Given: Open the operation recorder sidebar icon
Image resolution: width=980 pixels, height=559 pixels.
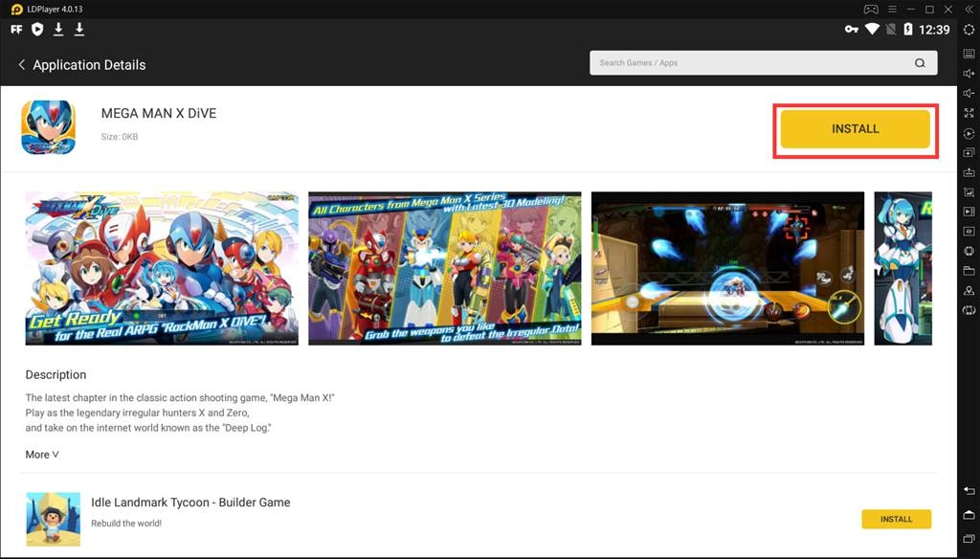Looking at the screenshot, I should tap(969, 133).
